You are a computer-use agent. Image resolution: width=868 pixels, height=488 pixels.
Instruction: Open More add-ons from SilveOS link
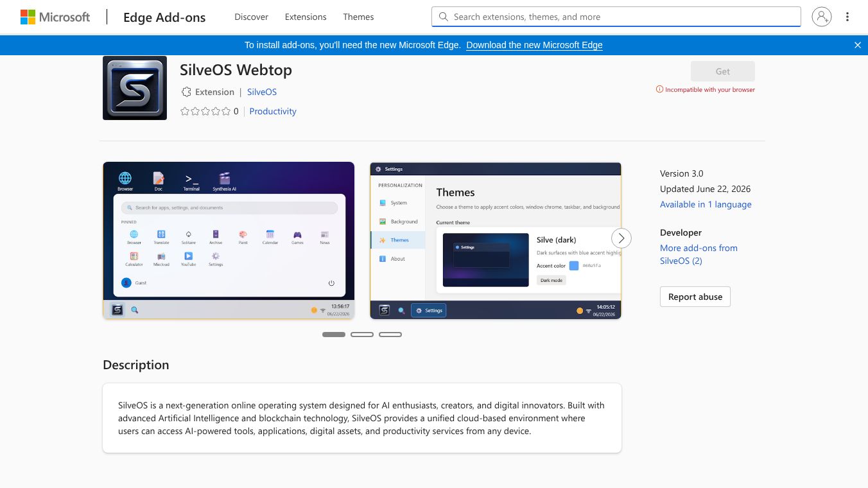(x=699, y=254)
